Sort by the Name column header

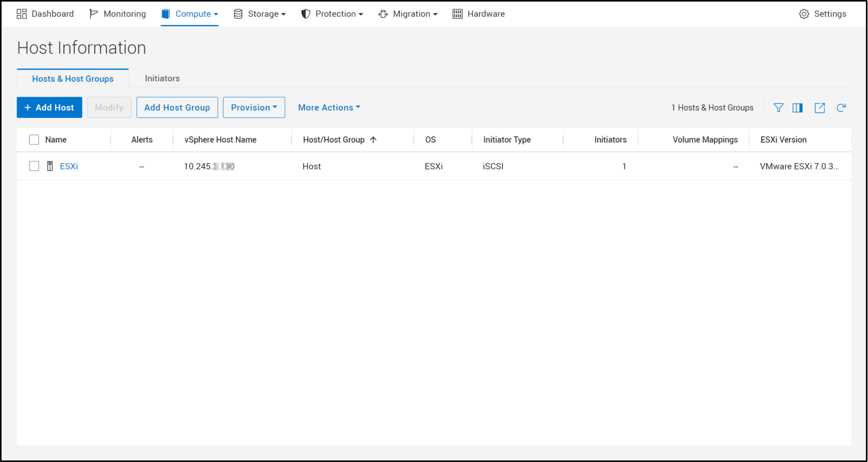click(56, 140)
